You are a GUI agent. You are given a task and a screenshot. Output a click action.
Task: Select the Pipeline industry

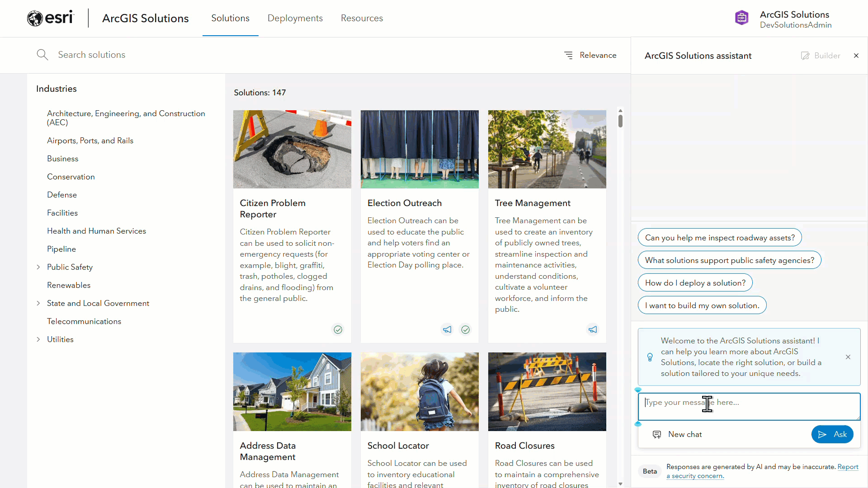pyautogui.click(x=61, y=249)
